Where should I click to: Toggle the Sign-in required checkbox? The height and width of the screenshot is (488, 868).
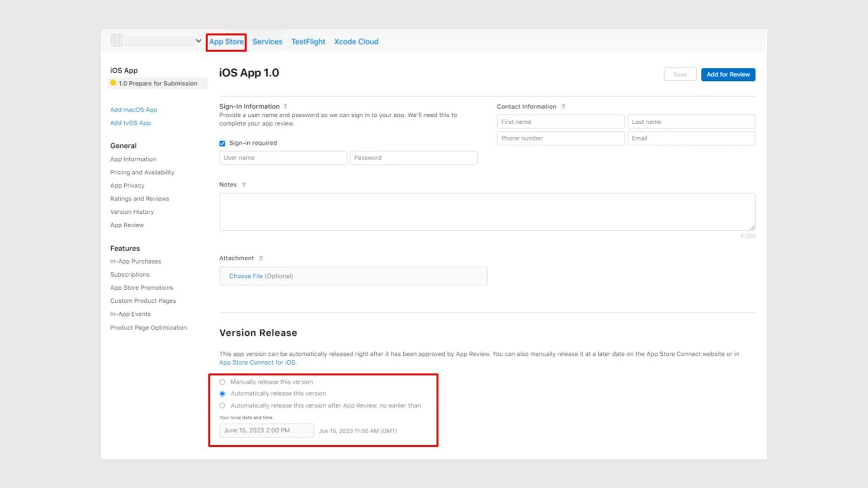pyautogui.click(x=222, y=144)
